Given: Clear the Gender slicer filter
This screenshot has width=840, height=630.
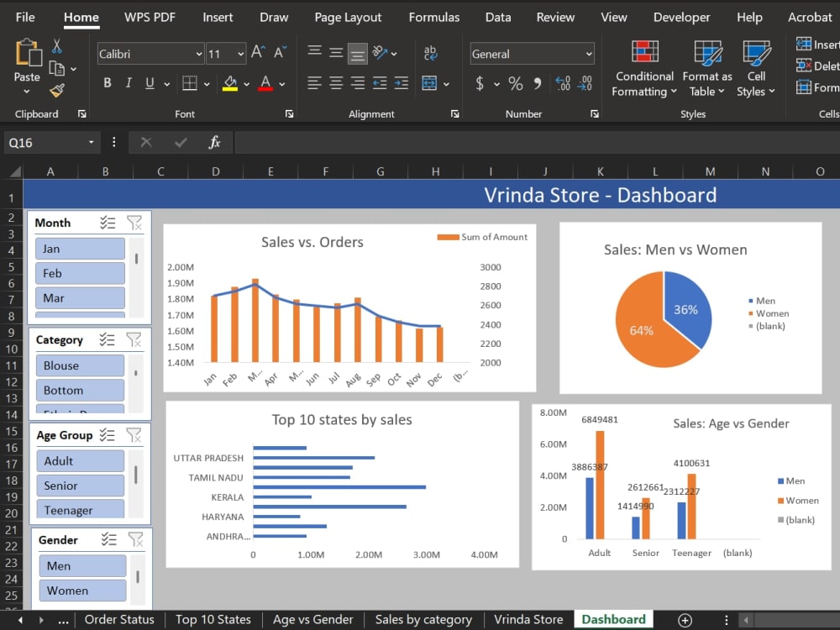Looking at the screenshot, I should click(135, 539).
